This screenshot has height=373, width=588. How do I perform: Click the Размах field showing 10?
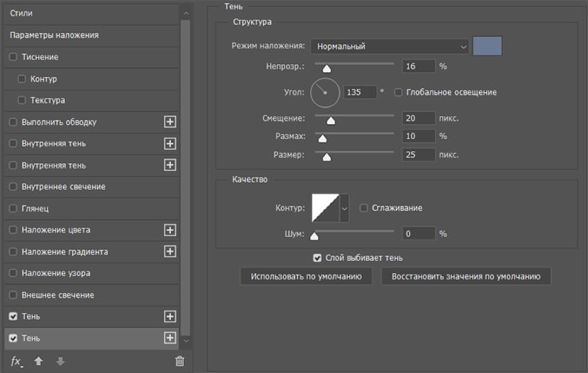point(418,136)
